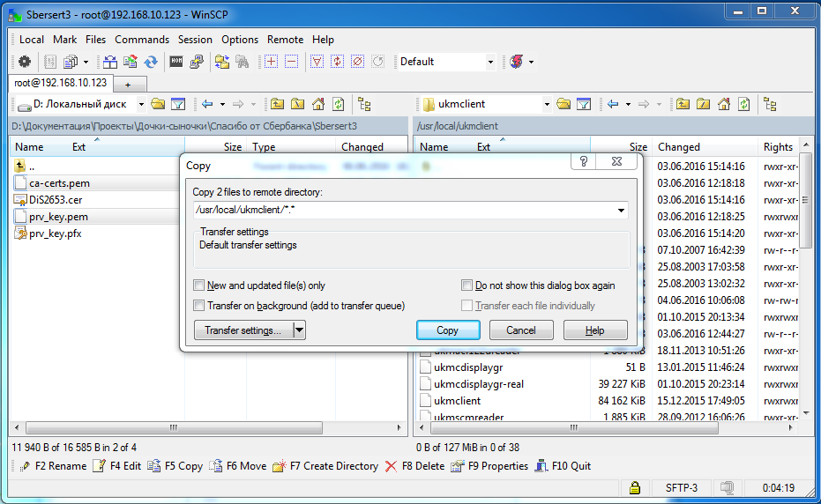821x504 pixels.
Task: Refresh the local panel
Action: tap(339, 104)
